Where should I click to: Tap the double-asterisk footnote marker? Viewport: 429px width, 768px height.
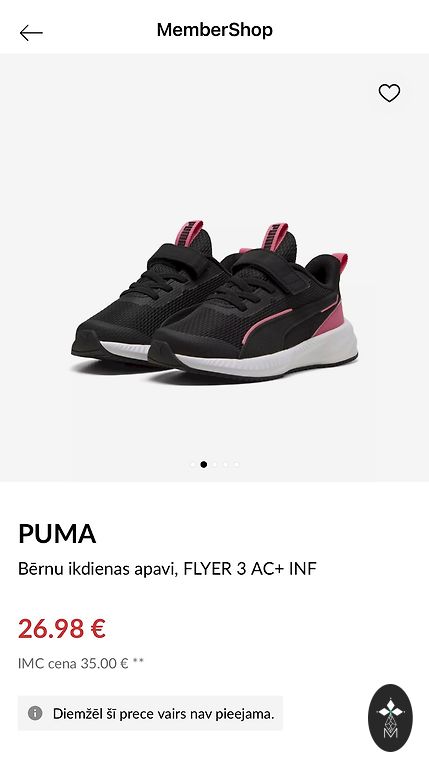click(138, 662)
